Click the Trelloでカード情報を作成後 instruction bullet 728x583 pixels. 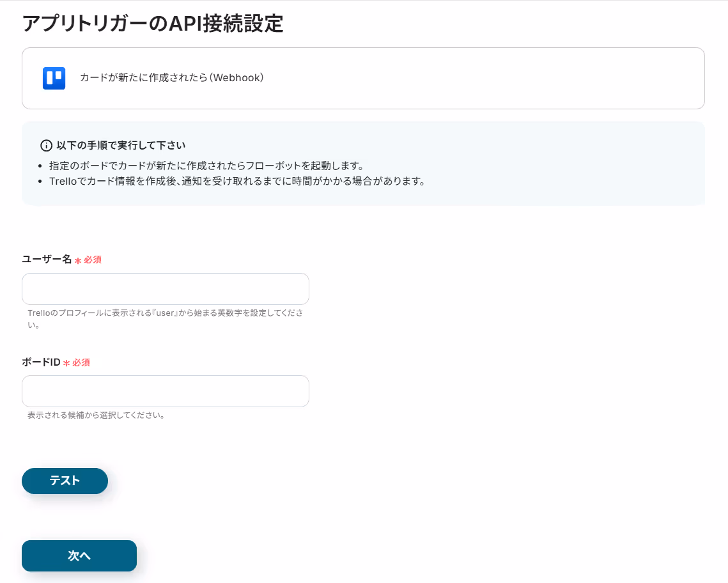click(237, 181)
